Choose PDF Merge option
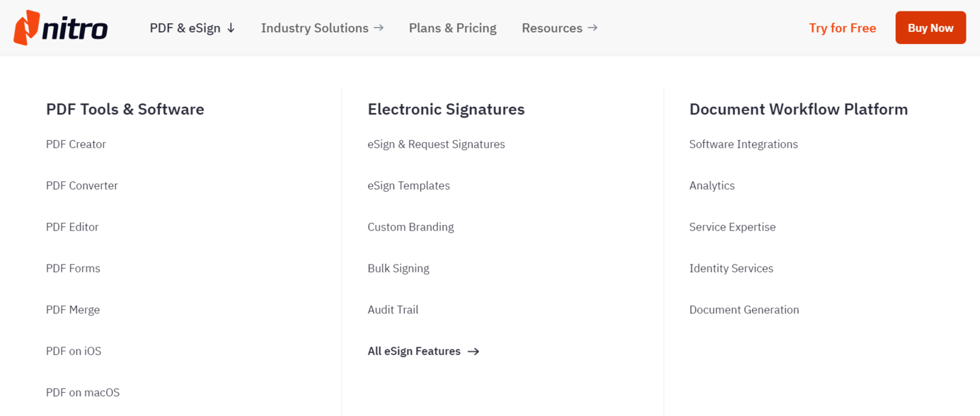The image size is (980, 416). pos(73,310)
